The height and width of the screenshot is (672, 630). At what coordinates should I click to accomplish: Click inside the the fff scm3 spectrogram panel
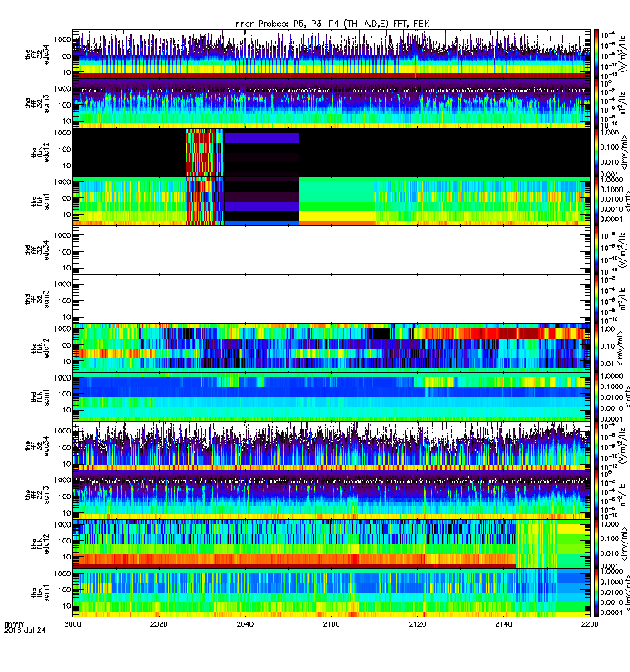(x=331, y=495)
